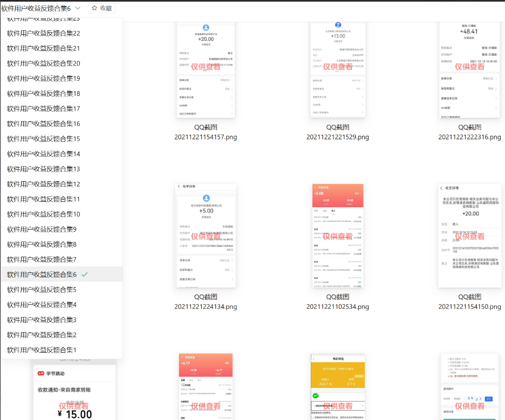505x420 pixels.
Task: Open the 收支详情 +20.00 screenshot thumbnail
Action: tap(469, 236)
